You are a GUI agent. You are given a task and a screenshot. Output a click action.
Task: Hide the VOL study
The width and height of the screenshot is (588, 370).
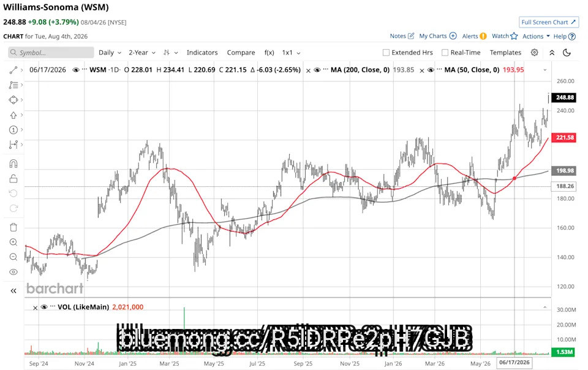point(44,307)
